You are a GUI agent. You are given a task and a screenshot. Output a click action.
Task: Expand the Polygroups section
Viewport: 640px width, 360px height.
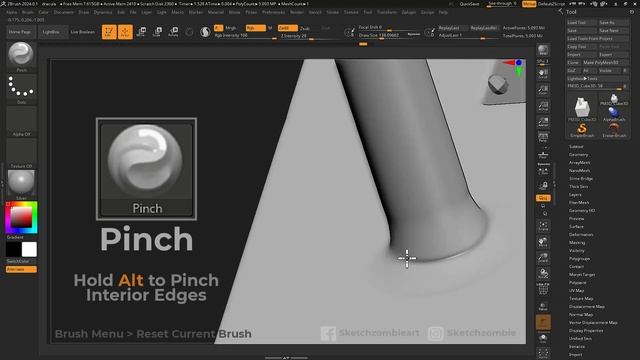pos(580,258)
